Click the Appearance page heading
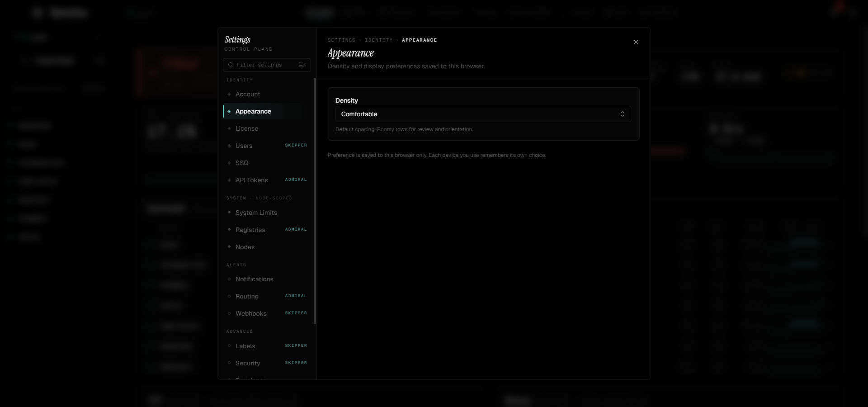The image size is (868, 407). click(x=351, y=53)
